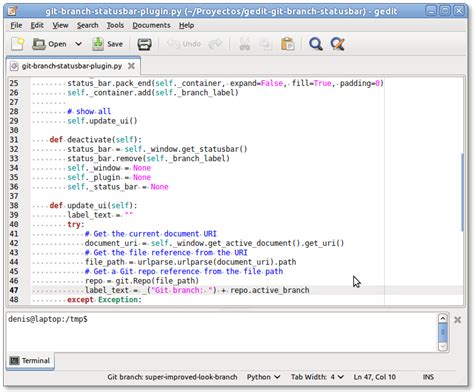Click the terminal scrollbar up arrow
Image resolution: width=474 pixels, height=392 pixels.
[x=443, y=318]
